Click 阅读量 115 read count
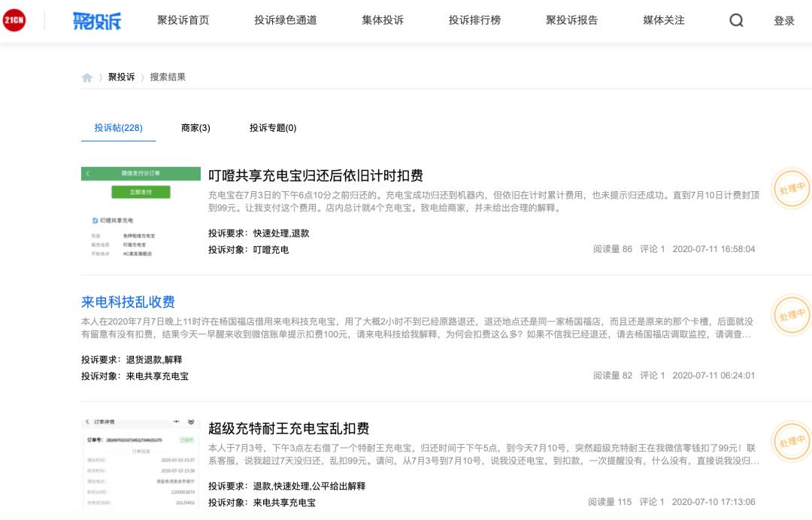Image resolution: width=812 pixels, height=520 pixels. click(610, 503)
